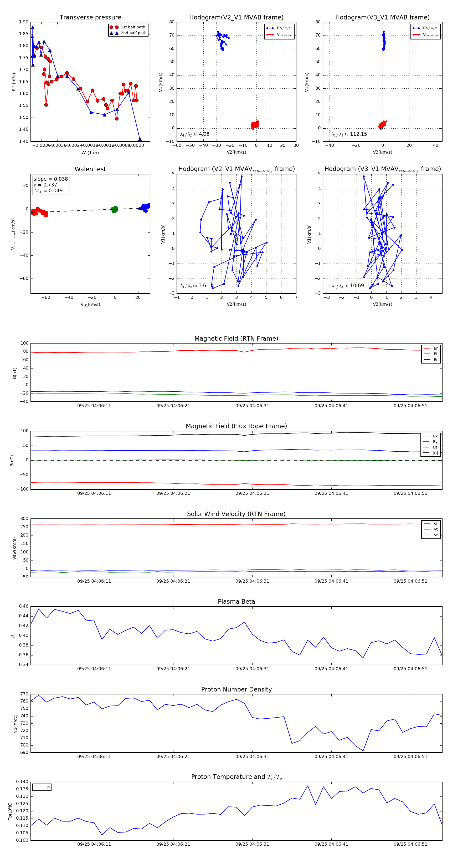This screenshot has width=473, height=868.
Task: Click the 'Proton Temperature and Te/Tp' title
Action: (236, 777)
